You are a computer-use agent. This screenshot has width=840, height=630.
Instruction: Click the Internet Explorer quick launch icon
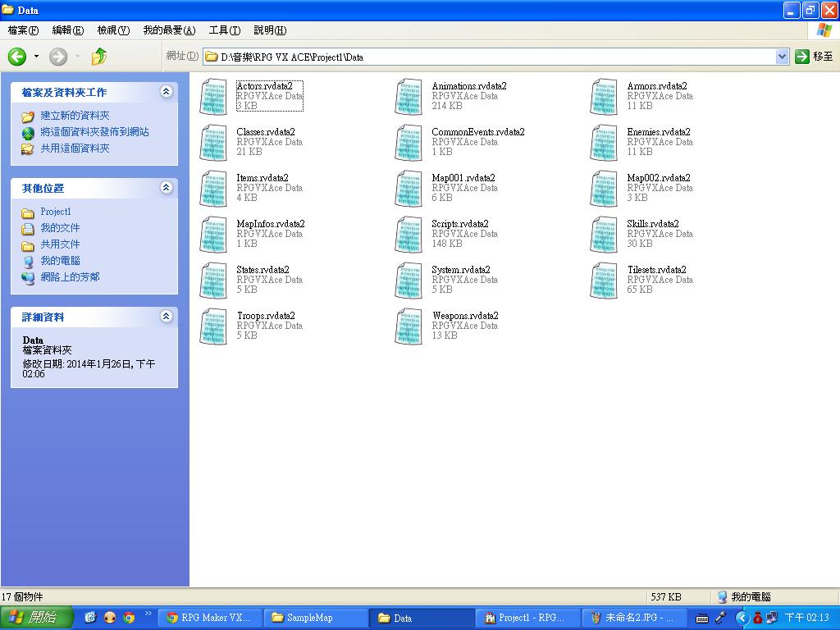tap(90, 617)
